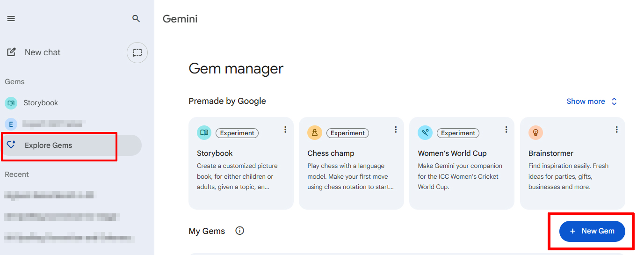Click the search magnifier icon
Image resolution: width=644 pixels, height=255 pixels.
(136, 19)
